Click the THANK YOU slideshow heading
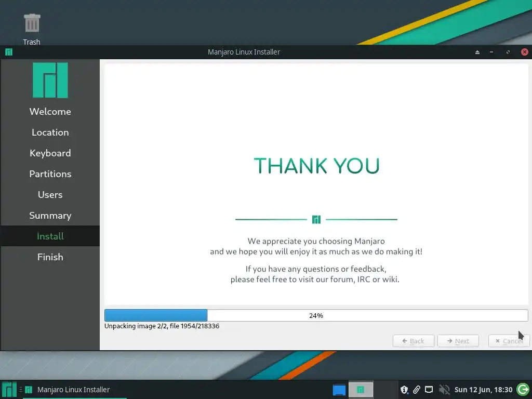The height and width of the screenshot is (399, 532). point(316,166)
